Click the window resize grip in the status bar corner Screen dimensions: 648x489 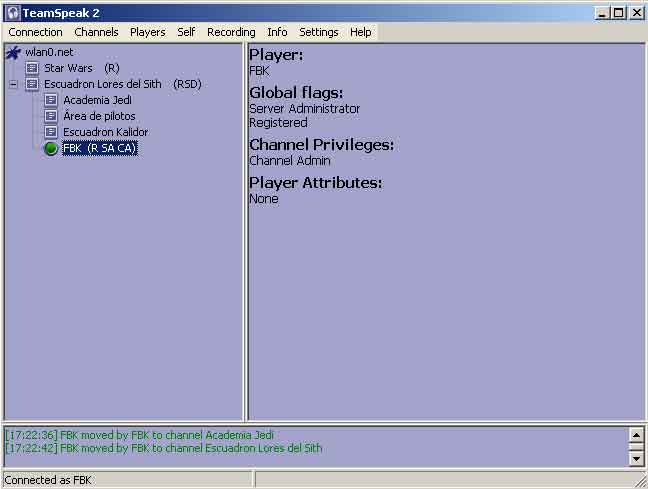click(x=641, y=481)
